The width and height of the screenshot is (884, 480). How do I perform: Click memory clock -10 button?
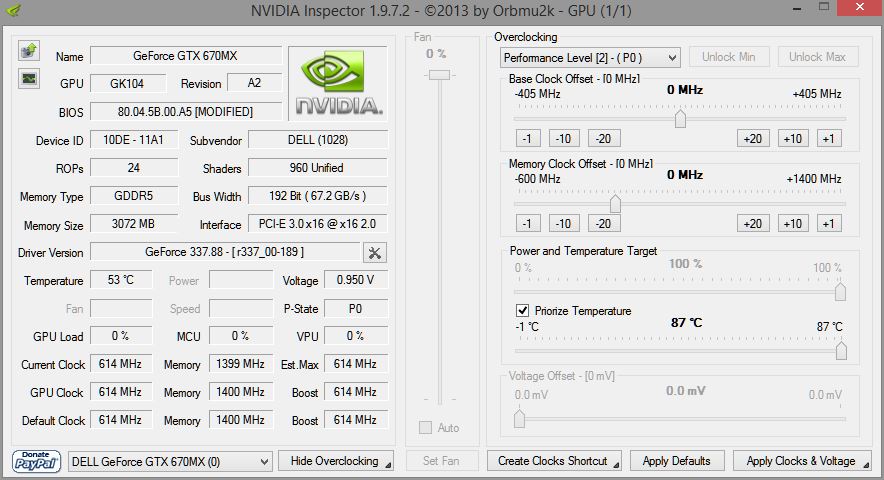[564, 223]
